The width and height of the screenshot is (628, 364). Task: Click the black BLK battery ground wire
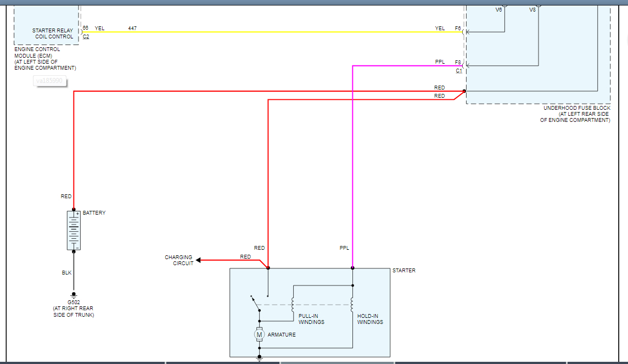click(x=74, y=272)
